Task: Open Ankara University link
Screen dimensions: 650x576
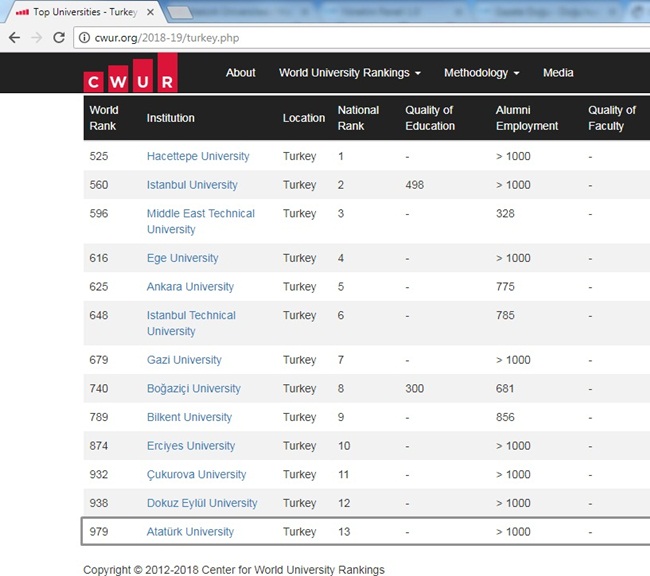Action: click(x=190, y=287)
